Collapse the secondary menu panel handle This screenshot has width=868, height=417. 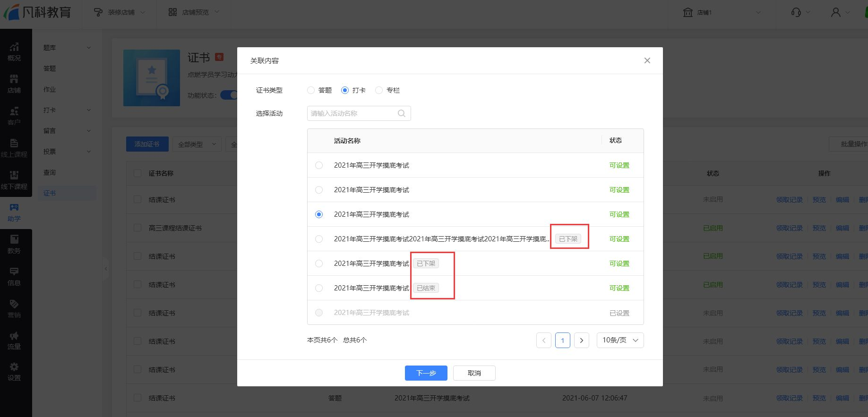(x=106, y=269)
